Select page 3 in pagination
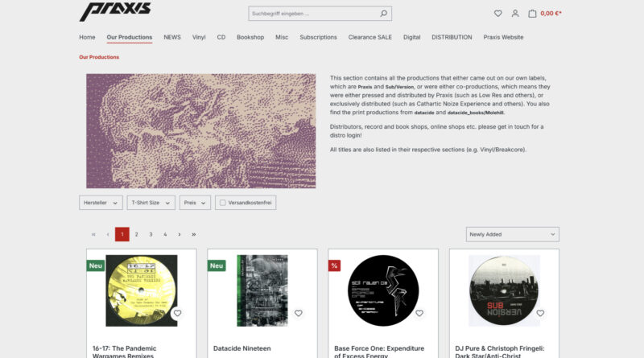 [x=151, y=234]
